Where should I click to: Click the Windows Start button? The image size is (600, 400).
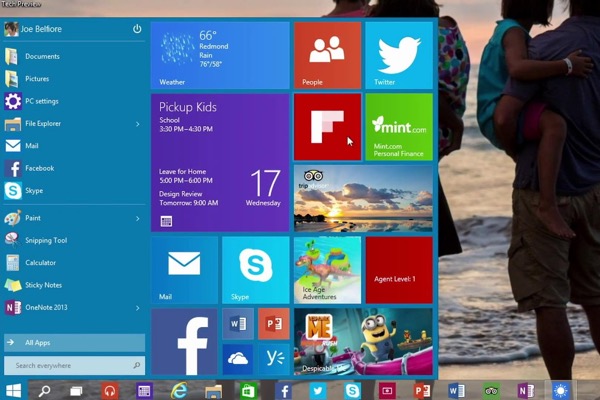[x=14, y=391]
